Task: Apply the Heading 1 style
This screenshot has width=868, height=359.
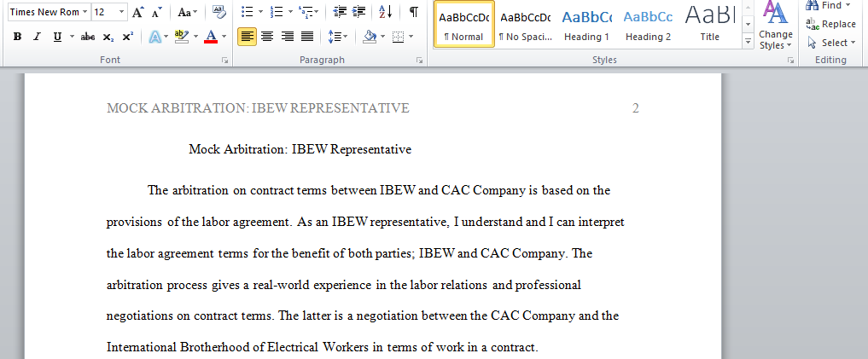Action: (587, 25)
